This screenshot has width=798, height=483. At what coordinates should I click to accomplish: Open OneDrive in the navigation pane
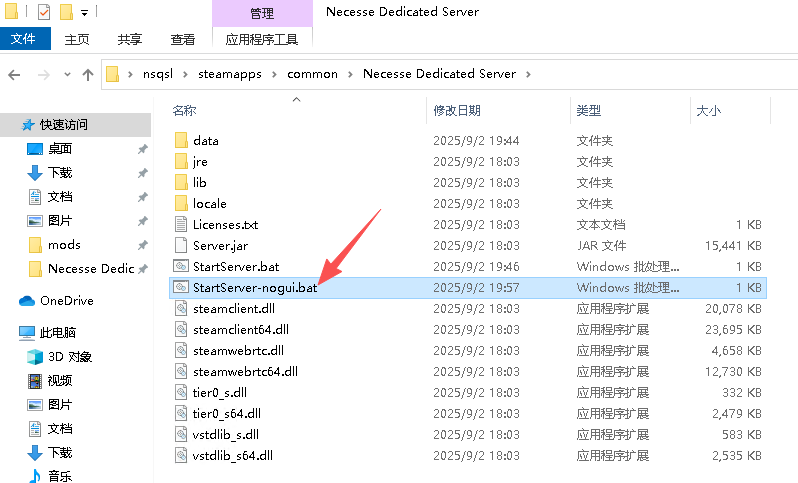[66, 300]
